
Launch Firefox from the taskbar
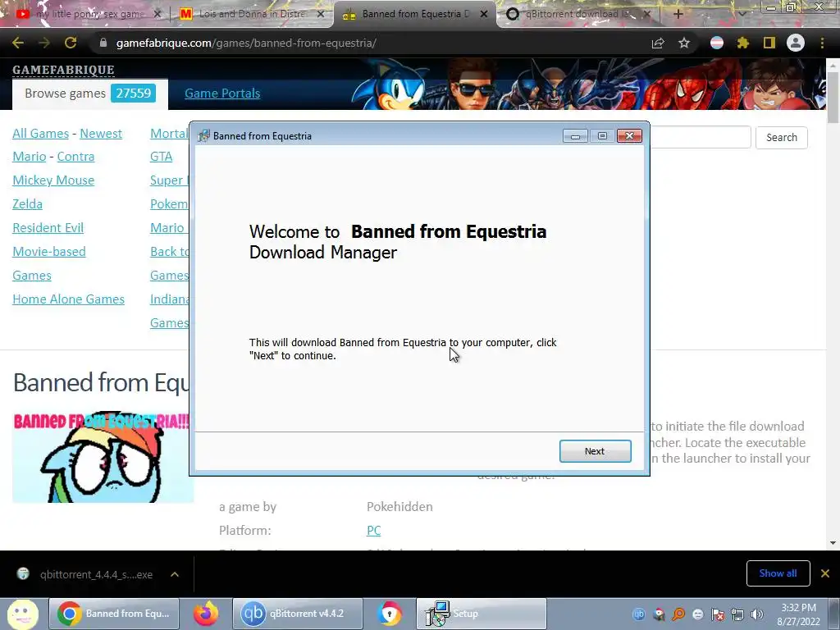206,614
